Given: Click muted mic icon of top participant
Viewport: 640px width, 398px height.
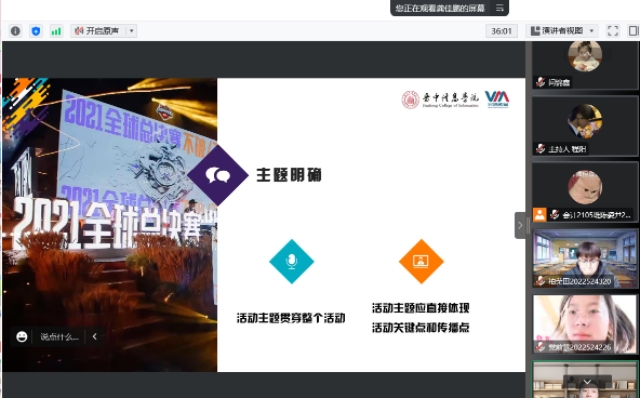Looking at the screenshot, I should pos(541,82).
